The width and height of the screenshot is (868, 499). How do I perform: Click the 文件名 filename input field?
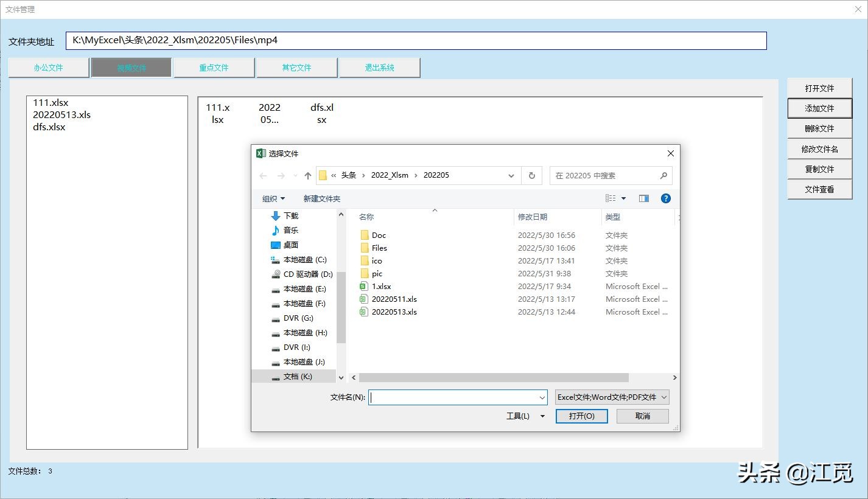coord(453,397)
